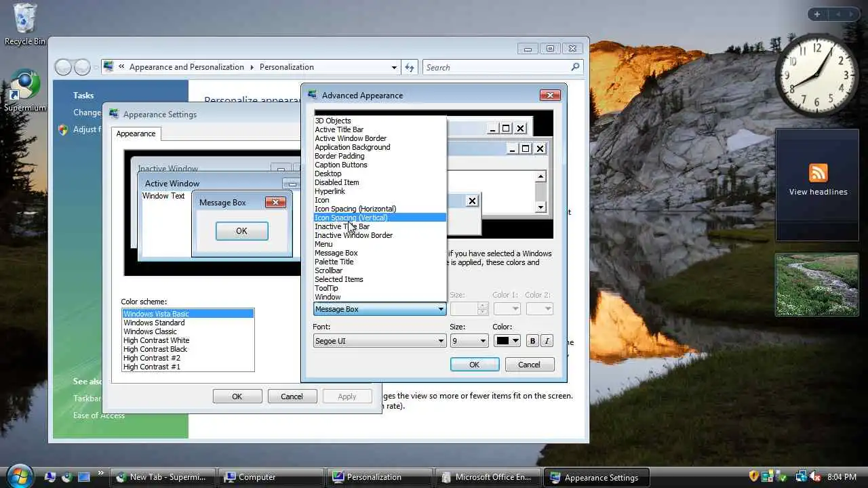Click the sidebar next gadgets arrow
868x488 pixels.
[x=852, y=14]
